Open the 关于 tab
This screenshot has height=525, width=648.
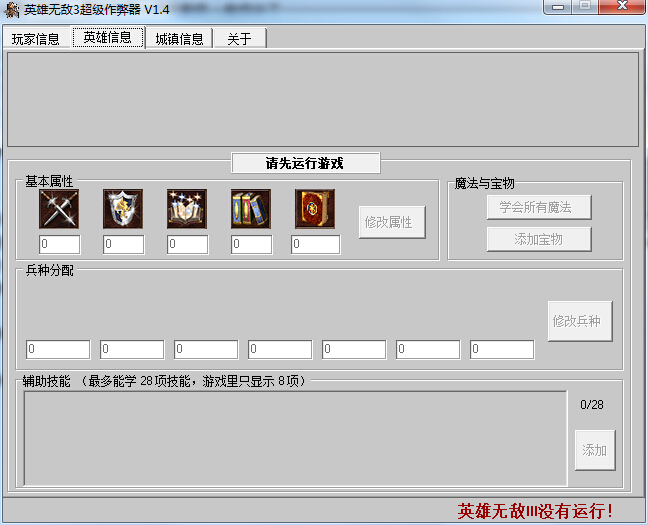(240, 39)
